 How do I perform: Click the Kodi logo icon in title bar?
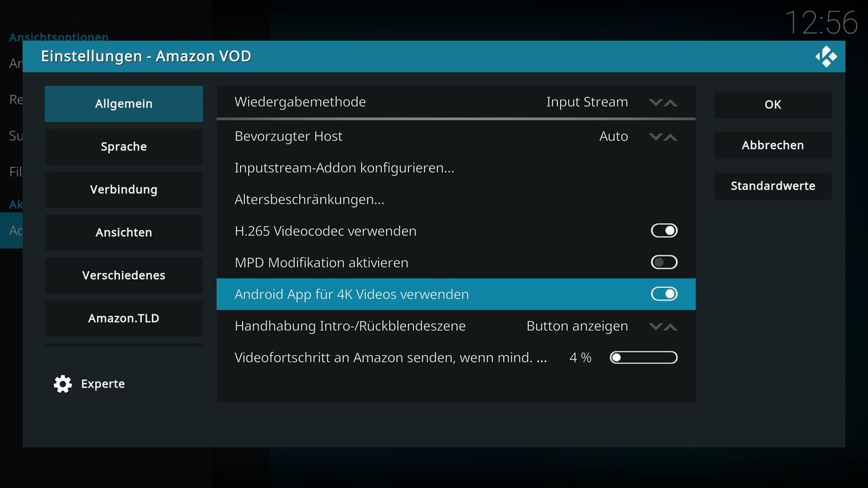[x=826, y=56]
